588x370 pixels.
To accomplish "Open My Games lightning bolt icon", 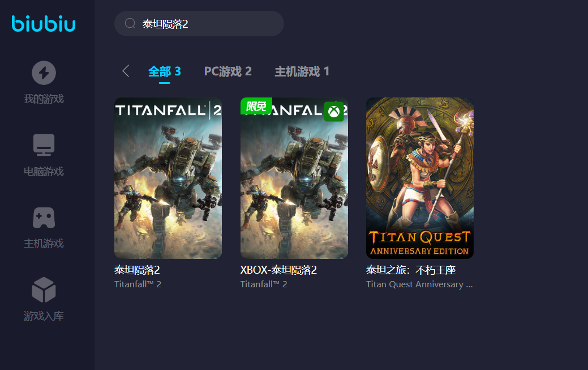I will pos(44,73).
